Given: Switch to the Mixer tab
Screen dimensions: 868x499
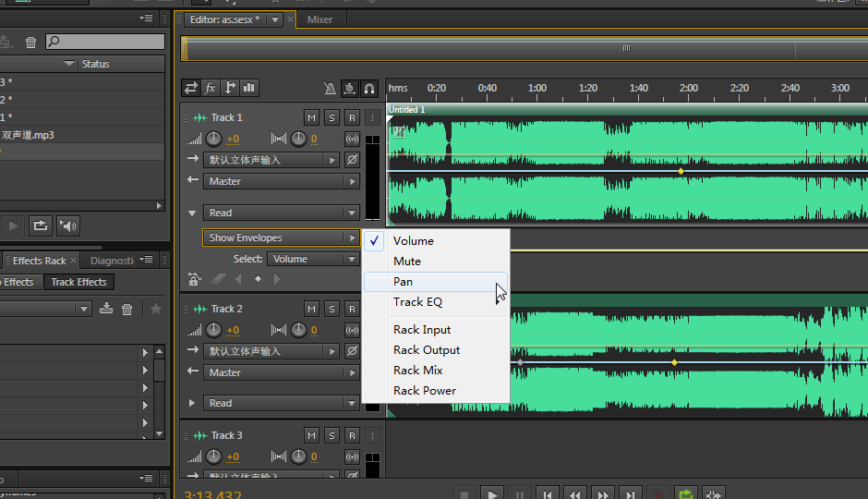Looking at the screenshot, I should pos(319,19).
